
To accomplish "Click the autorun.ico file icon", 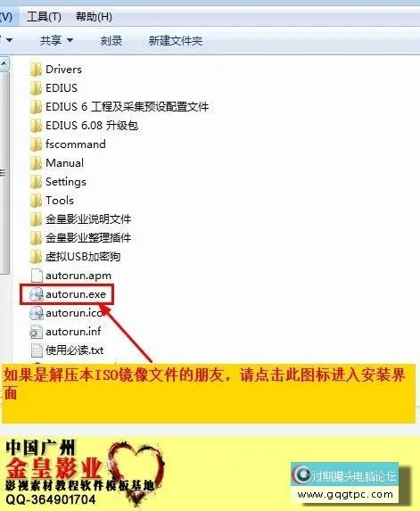I will (x=37, y=313).
